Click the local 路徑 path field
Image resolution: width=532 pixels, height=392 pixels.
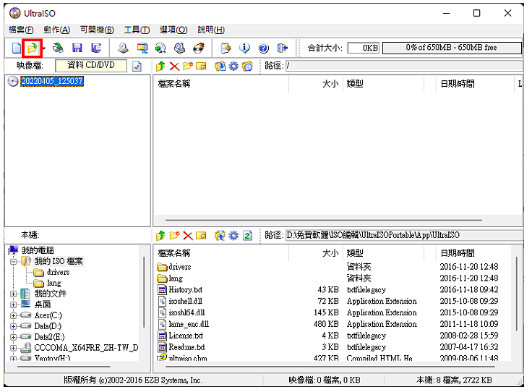pyautogui.click(x=404, y=235)
